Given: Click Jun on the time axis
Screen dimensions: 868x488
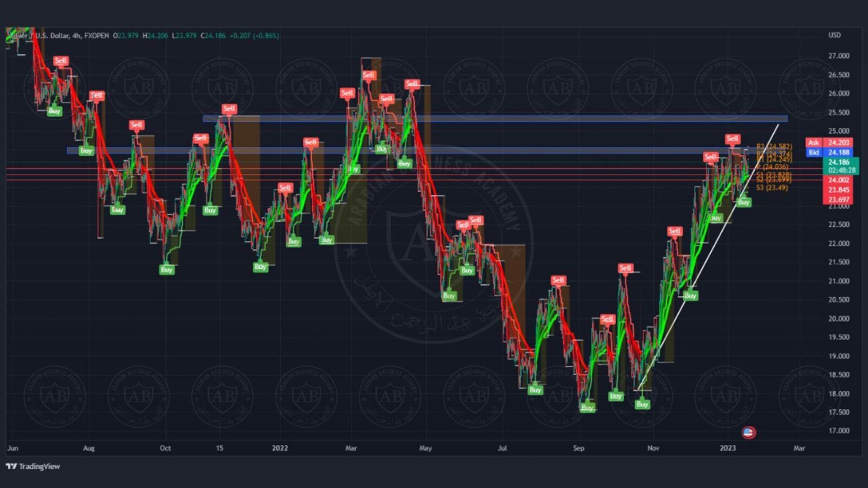Looking at the screenshot, I should click(x=13, y=449).
